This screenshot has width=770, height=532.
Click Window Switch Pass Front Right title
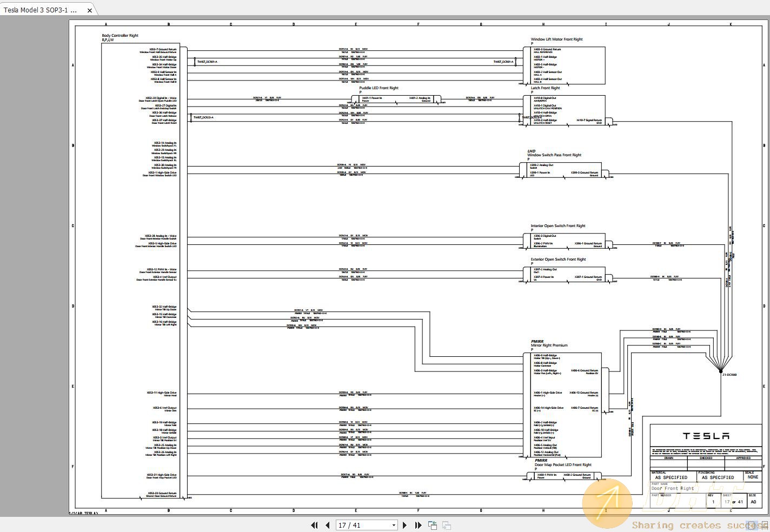click(554, 155)
